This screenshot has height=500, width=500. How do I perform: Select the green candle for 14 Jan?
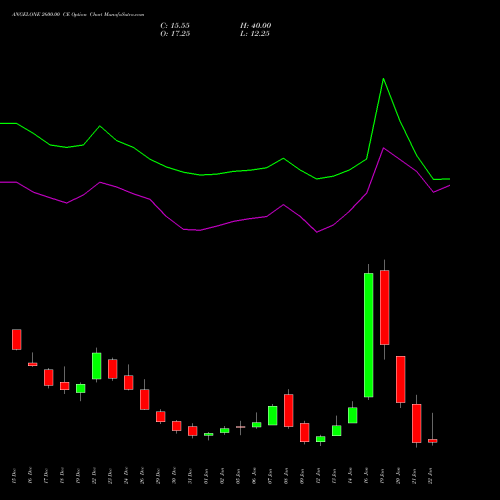pyautogui.click(x=352, y=415)
